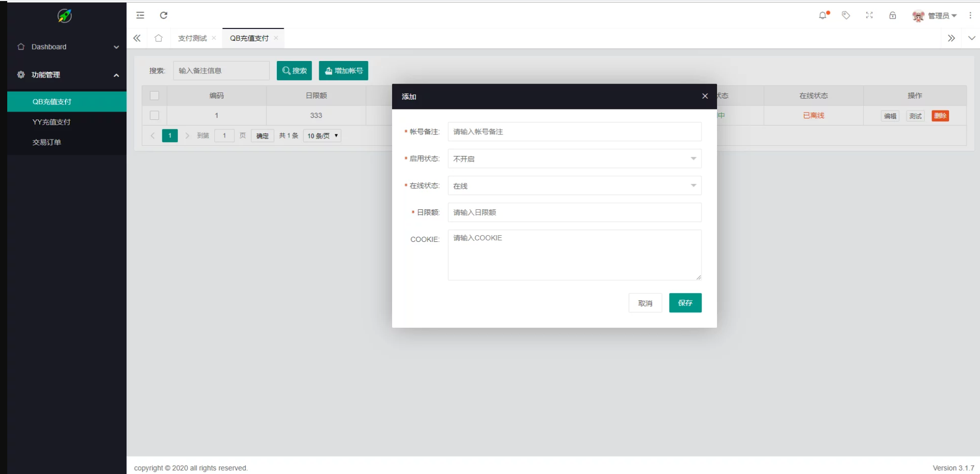Switch to the 支付测试 tab
The image size is (980, 474).
[192, 38]
